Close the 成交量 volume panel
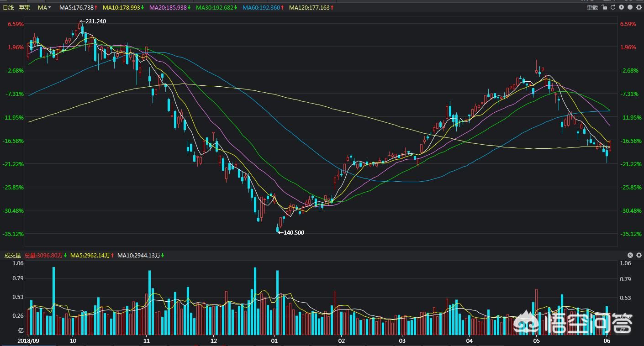Viewport: 644px width, 346px height. (x=630, y=256)
